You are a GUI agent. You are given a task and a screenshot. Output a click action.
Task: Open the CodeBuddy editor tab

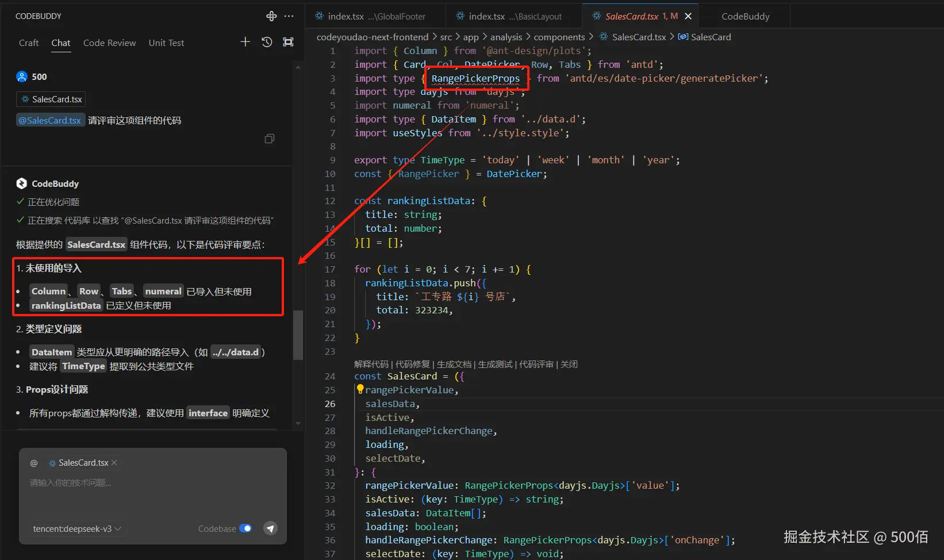click(745, 16)
